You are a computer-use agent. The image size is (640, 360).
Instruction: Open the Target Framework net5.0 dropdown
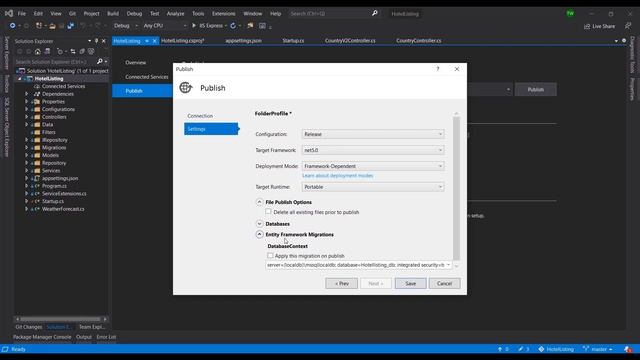(373, 150)
